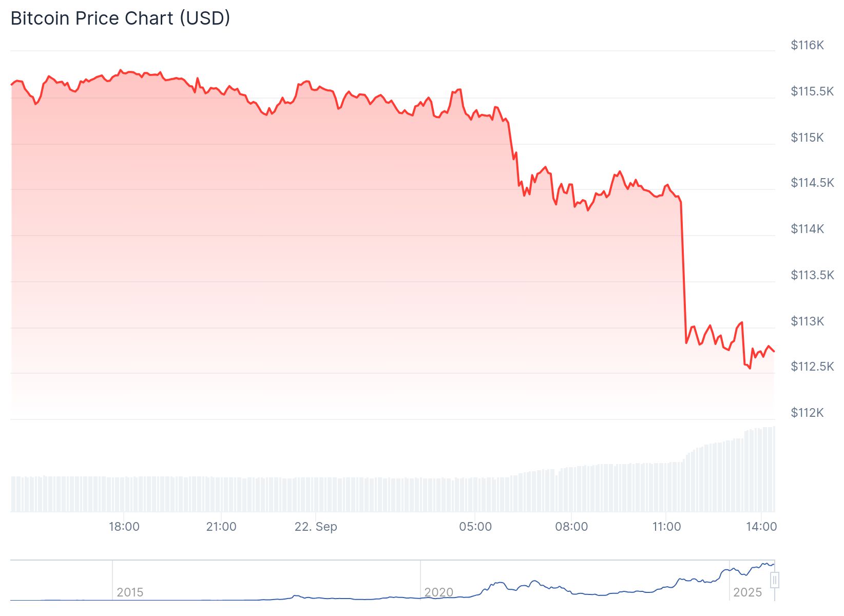Click the range navigator handle icon
Image resolution: width=844 pixels, height=616 pixels.
[774, 580]
